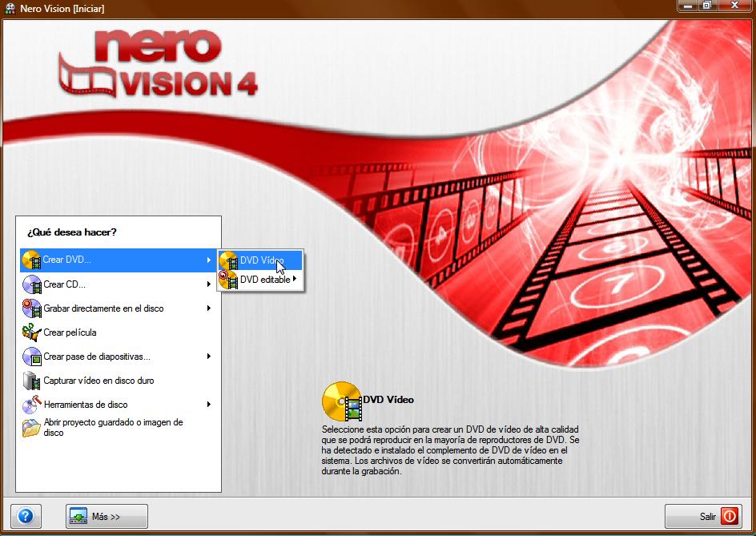756x536 pixels.
Task: Open help with the question mark button
Action: click(x=26, y=516)
